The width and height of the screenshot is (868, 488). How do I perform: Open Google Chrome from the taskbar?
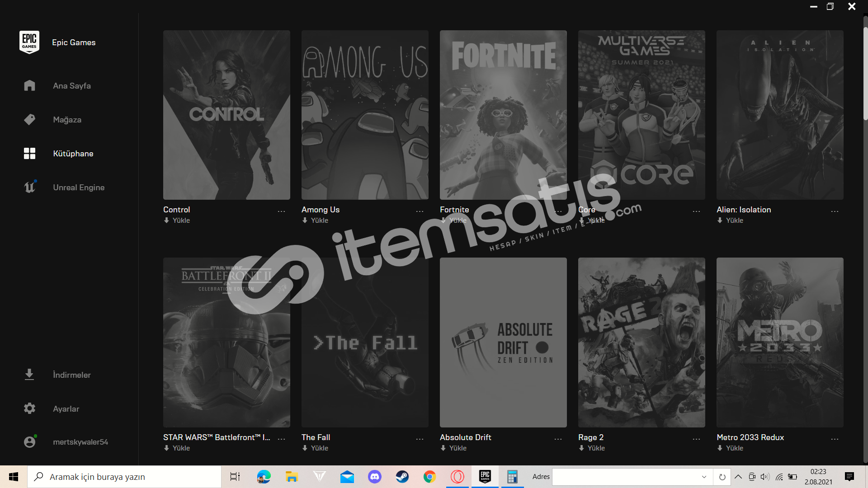point(429,477)
